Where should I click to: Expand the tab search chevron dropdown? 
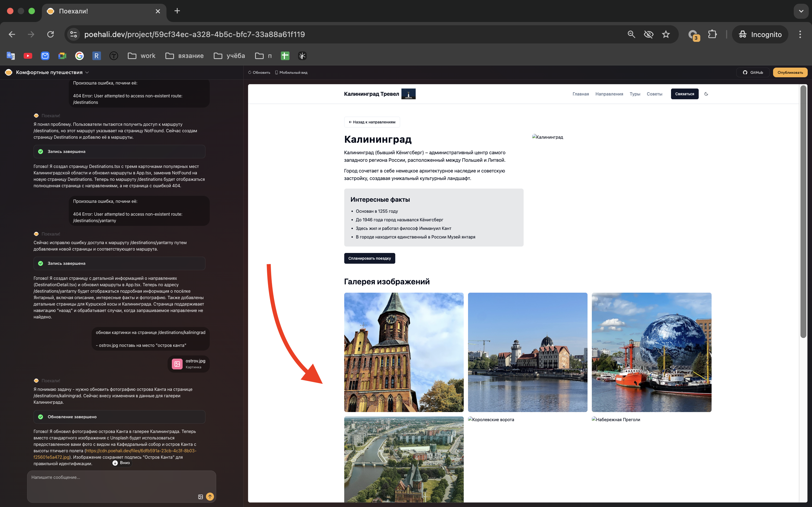pos(801,11)
